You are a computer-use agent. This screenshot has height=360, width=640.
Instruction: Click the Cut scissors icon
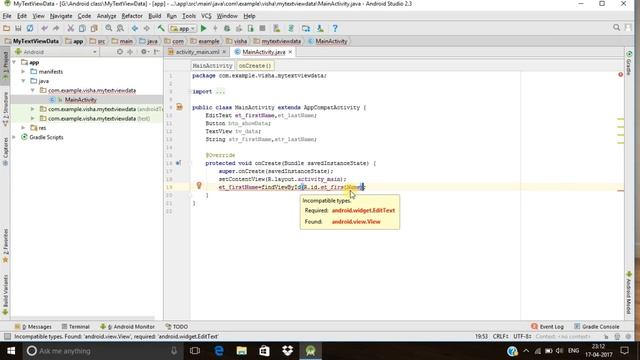click(x=71, y=29)
